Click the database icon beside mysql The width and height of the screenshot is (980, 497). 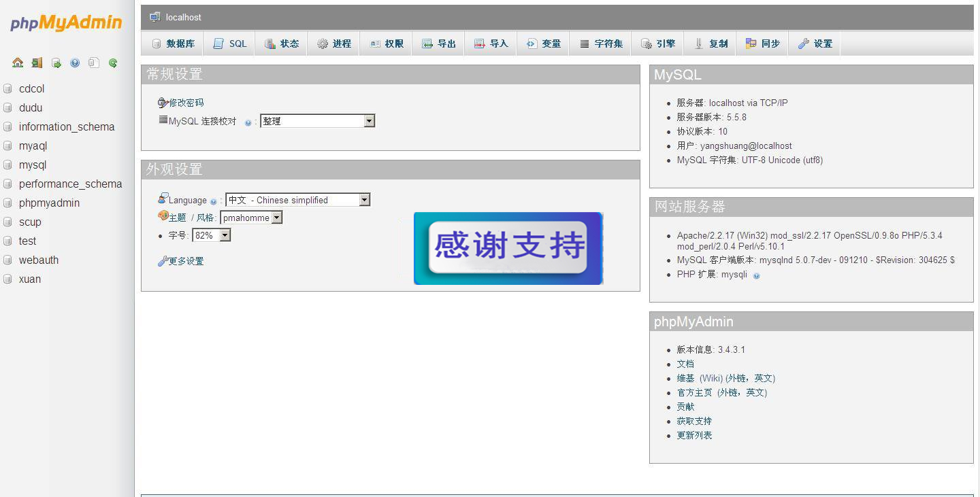pos(8,165)
